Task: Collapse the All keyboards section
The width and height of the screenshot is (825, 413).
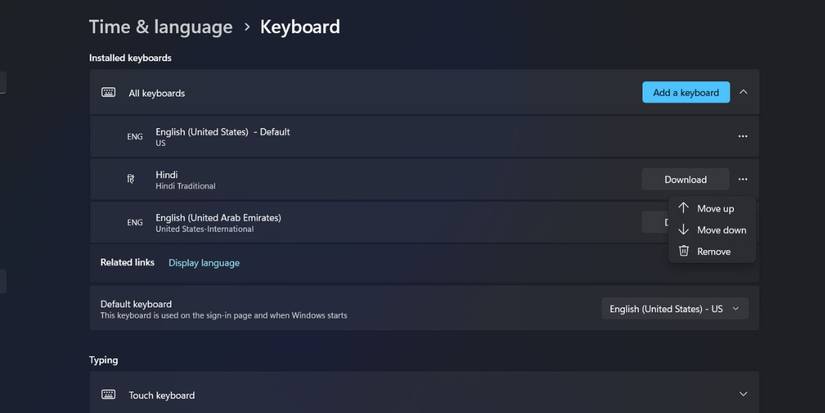Action: (743, 93)
